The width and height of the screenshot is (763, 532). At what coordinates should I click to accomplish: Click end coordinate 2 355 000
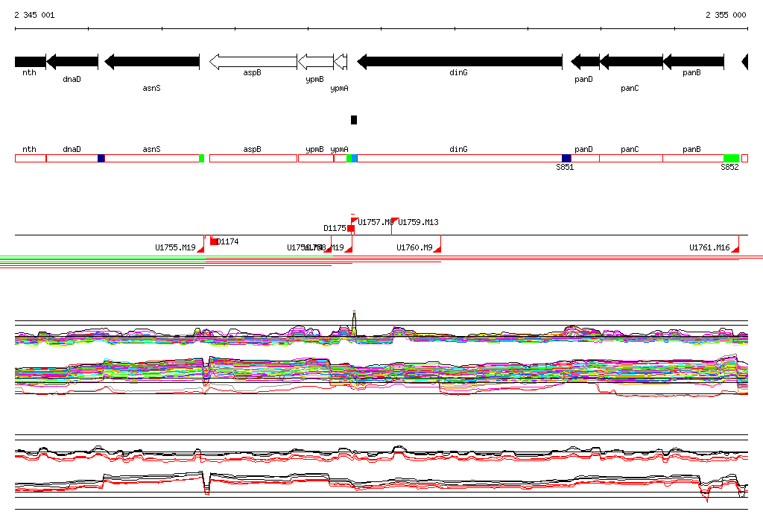tap(726, 15)
